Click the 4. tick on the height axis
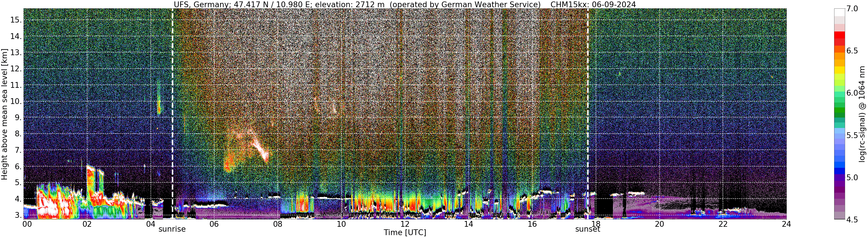This screenshot has width=868, height=238. pyautogui.click(x=18, y=199)
